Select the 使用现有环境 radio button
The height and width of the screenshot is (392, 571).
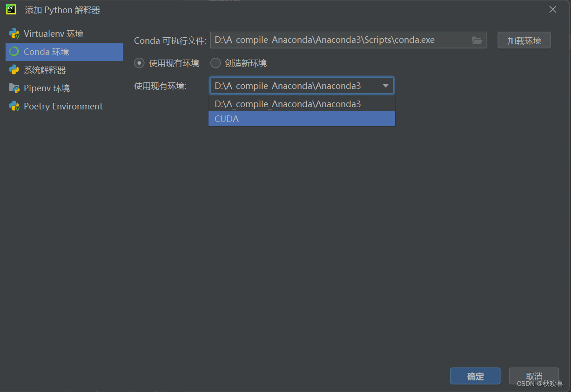[139, 63]
